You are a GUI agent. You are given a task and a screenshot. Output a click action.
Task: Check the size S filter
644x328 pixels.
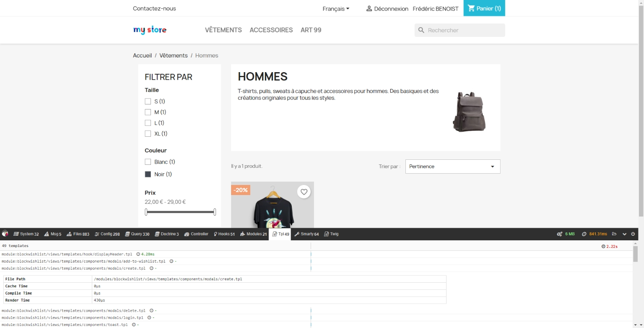pyautogui.click(x=148, y=102)
